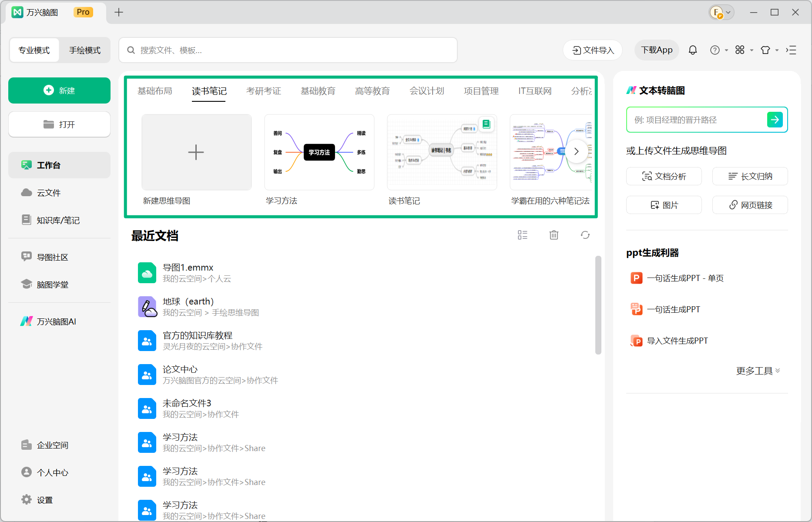The width and height of the screenshot is (812, 522).
Task: Select the 基础教育 template tab
Action: click(318, 91)
